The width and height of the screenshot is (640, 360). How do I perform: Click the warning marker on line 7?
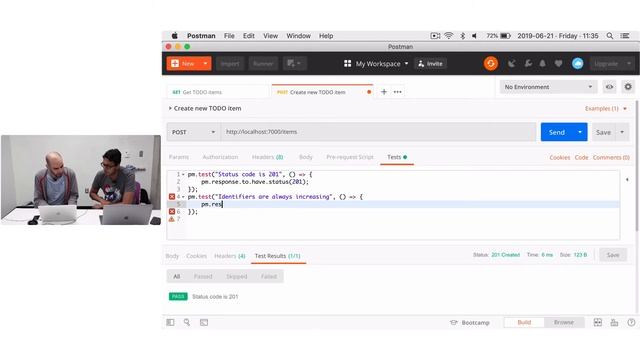pos(172,219)
